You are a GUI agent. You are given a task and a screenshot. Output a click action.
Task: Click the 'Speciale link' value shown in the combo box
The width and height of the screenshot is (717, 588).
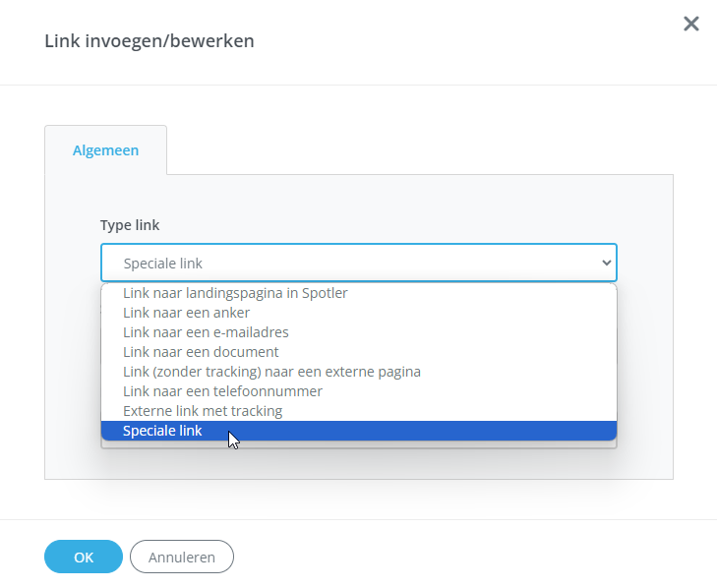point(162,263)
